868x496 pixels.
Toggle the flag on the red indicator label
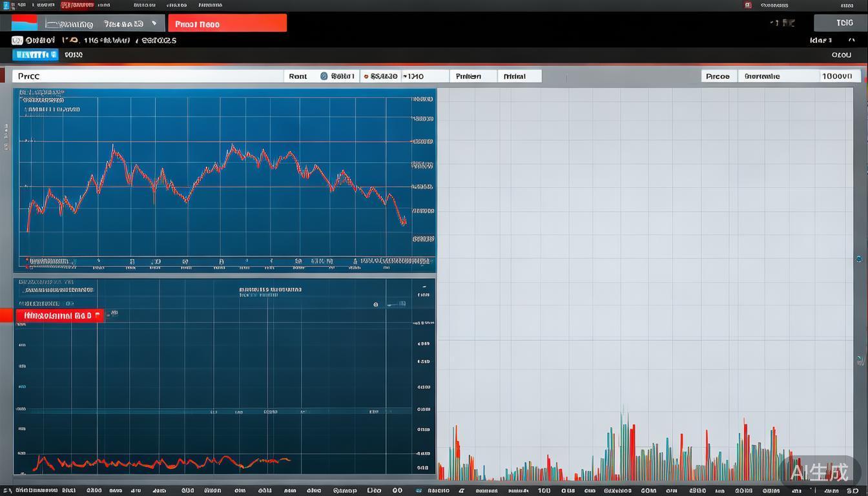(98, 316)
